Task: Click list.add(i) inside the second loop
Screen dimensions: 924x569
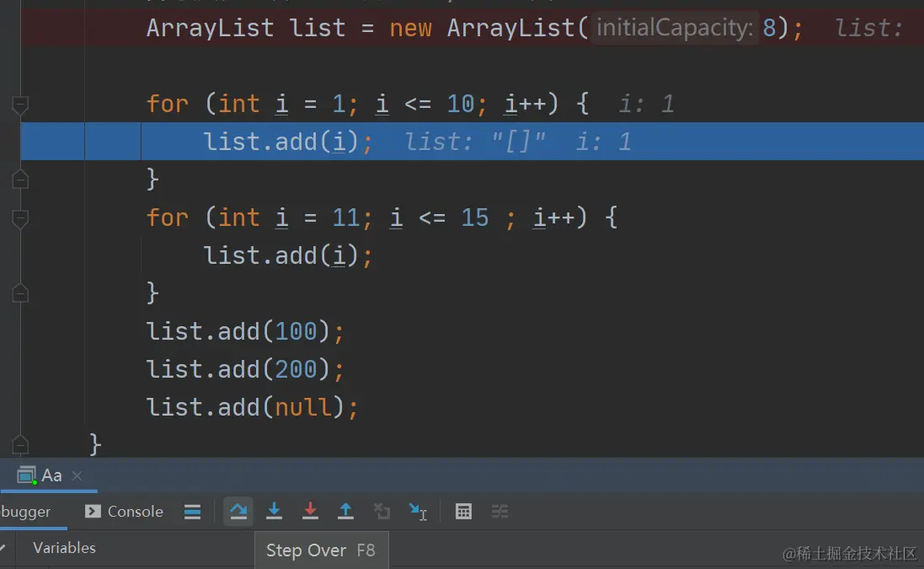Action: coord(287,256)
